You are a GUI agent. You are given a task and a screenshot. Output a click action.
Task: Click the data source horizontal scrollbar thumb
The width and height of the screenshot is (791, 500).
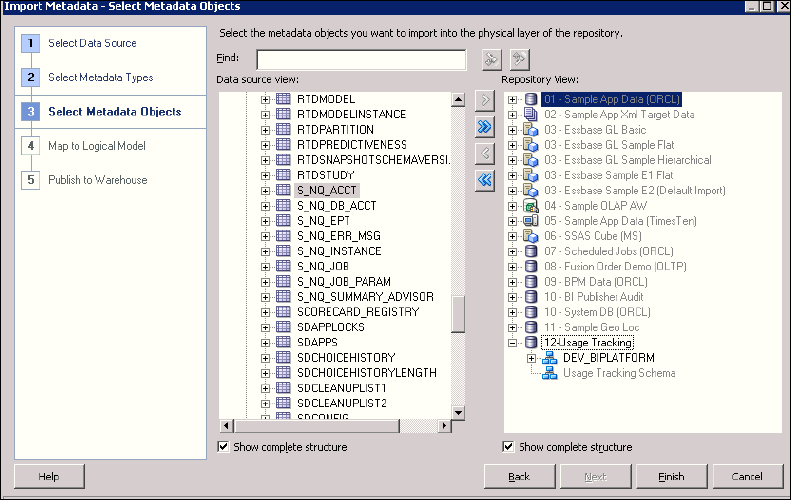point(316,426)
